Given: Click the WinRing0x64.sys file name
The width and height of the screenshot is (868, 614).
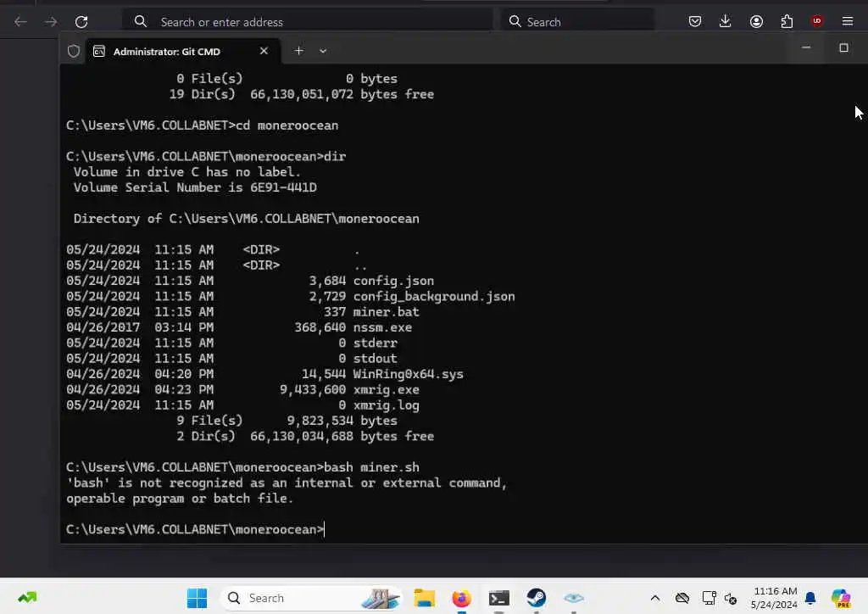Looking at the screenshot, I should (x=409, y=374).
